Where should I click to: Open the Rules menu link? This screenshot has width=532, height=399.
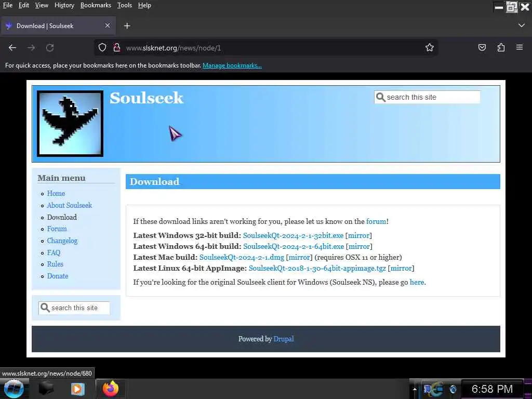pyautogui.click(x=55, y=264)
